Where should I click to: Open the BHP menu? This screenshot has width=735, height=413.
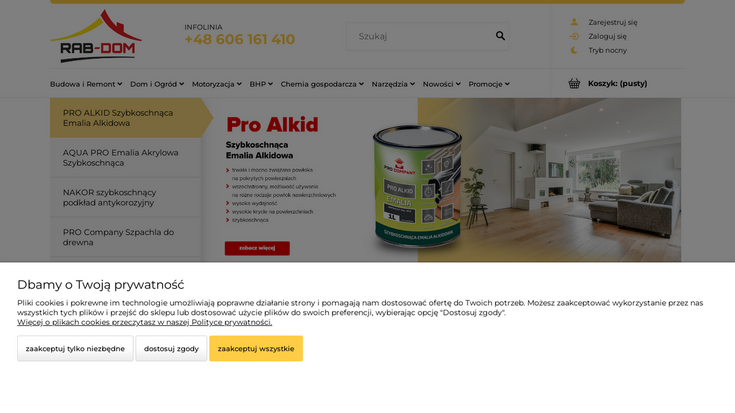(x=261, y=84)
